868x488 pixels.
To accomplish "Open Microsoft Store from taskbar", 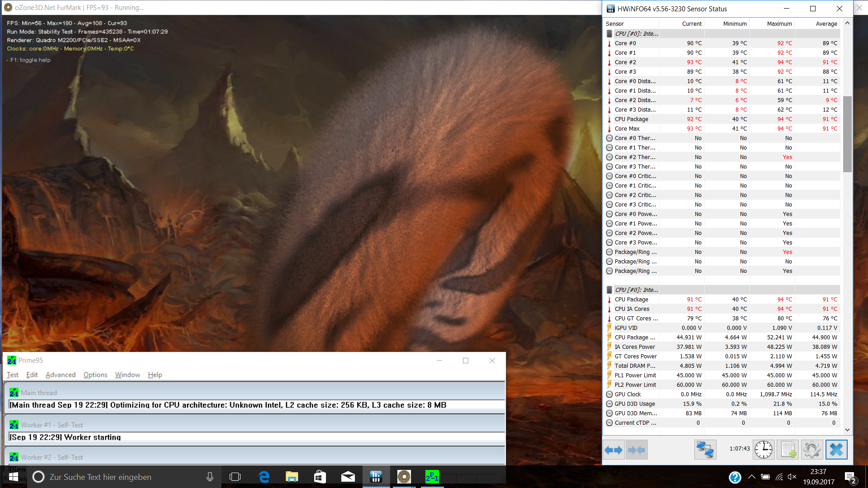I will point(320,477).
